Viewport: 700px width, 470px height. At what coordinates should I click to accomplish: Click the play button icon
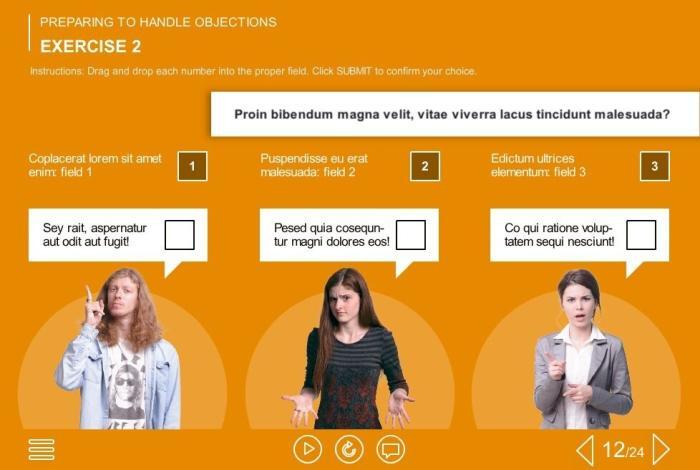308,449
